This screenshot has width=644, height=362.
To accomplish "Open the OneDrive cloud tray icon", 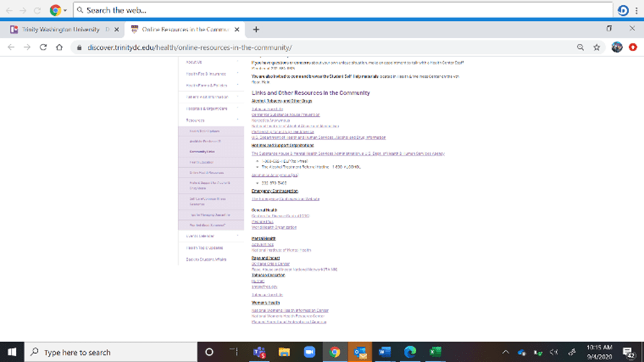I will click(x=522, y=353).
